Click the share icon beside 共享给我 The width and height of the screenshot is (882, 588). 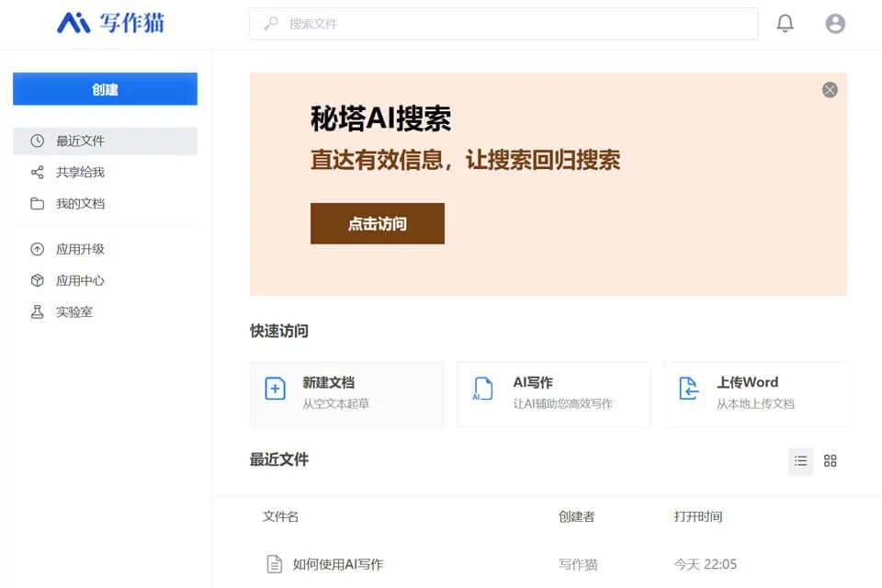point(37,172)
